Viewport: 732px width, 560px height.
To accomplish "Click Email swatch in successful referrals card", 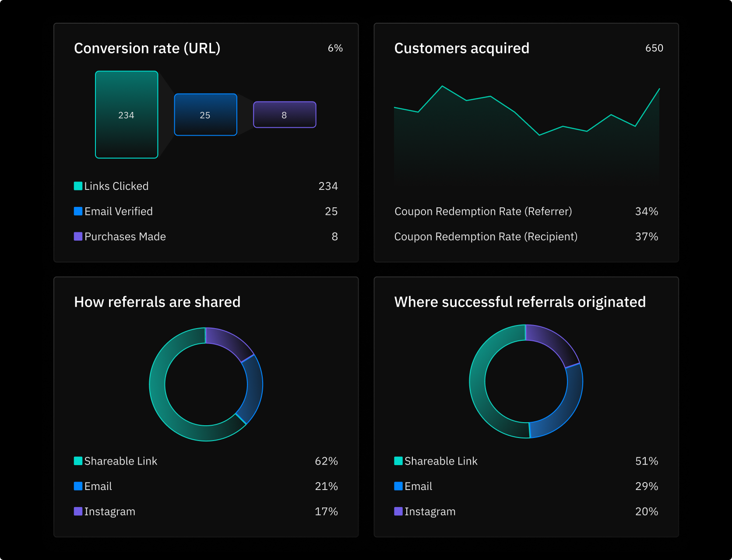I will (398, 486).
